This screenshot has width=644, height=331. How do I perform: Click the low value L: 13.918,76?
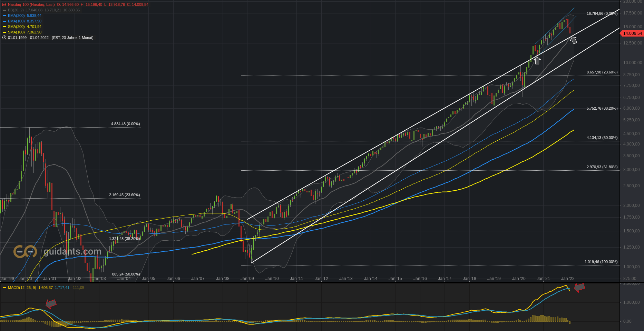point(115,5)
